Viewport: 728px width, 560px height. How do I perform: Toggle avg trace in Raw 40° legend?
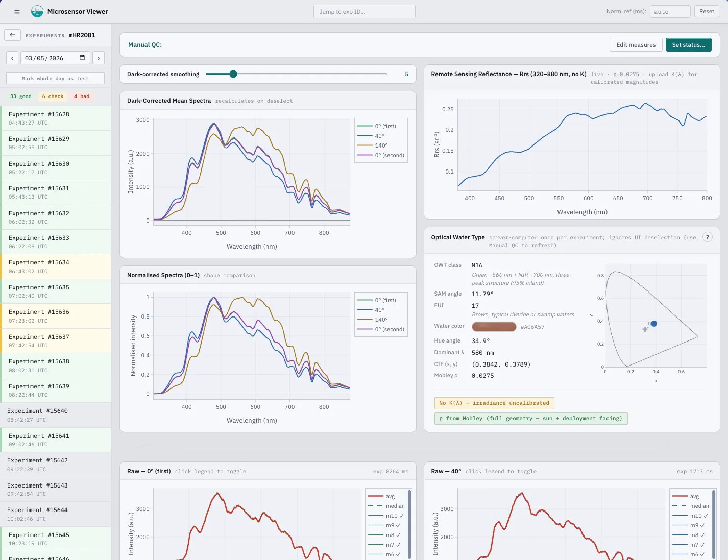pos(690,496)
